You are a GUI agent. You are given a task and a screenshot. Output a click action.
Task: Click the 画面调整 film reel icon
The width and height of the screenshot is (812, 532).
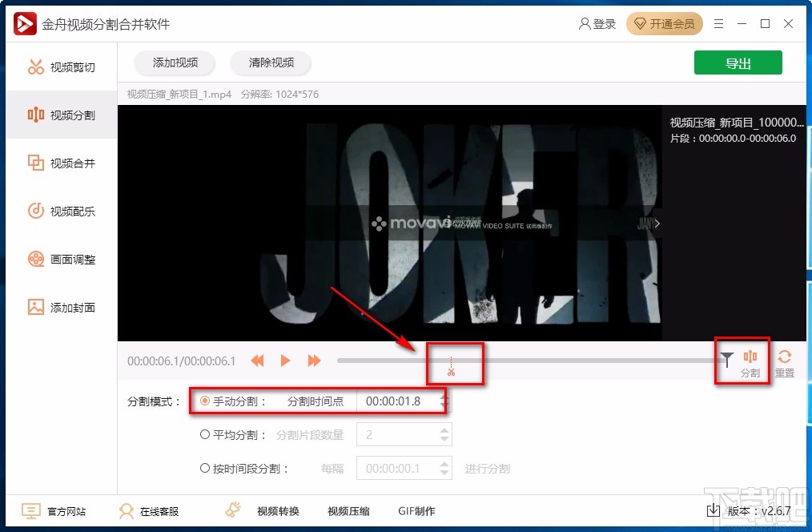pyautogui.click(x=36, y=259)
